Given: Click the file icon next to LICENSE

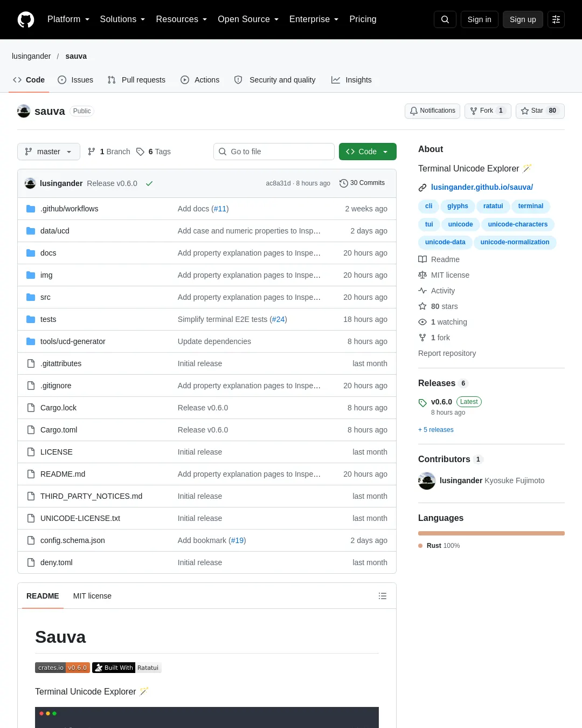Looking at the screenshot, I should 31,452.
